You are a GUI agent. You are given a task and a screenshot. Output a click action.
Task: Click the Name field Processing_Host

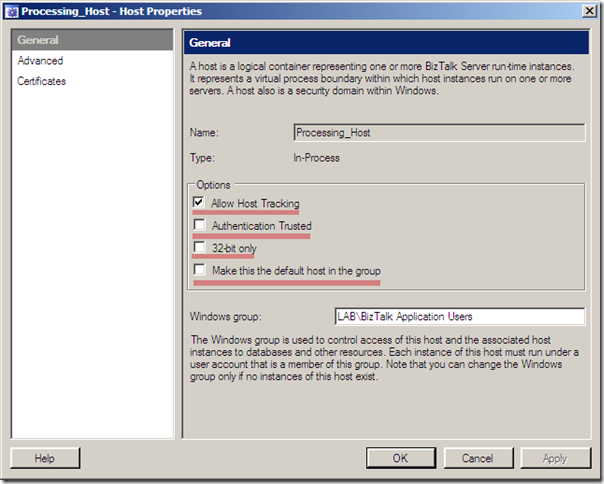pyautogui.click(x=439, y=133)
